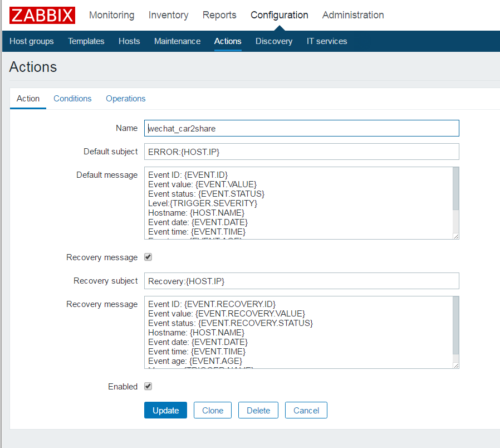The image size is (500, 448).
Task: Open the Monitoring menu
Action: (x=111, y=15)
